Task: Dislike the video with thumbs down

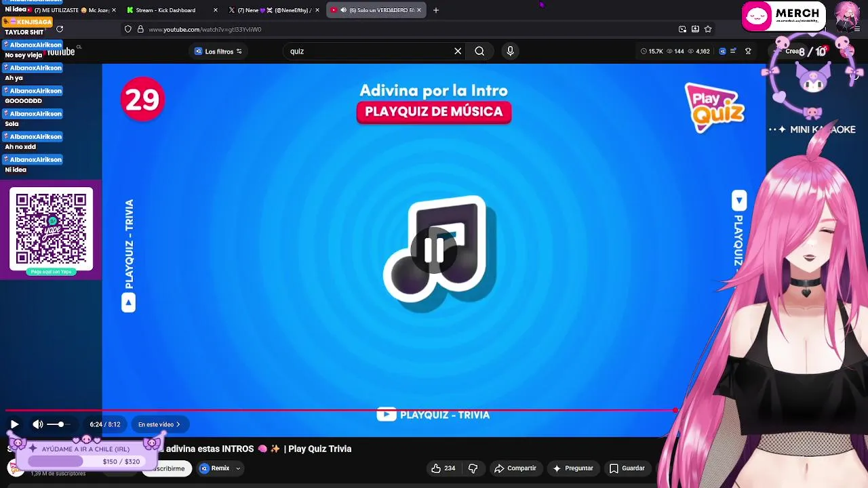Action: 473,468
